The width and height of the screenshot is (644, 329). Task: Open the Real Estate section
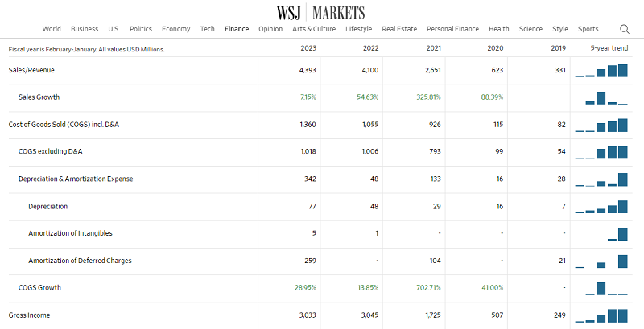[399, 29]
